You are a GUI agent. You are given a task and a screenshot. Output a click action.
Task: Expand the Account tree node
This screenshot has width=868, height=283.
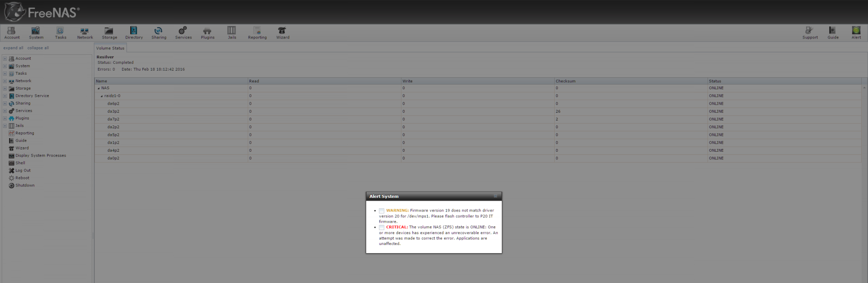(5, 58)
